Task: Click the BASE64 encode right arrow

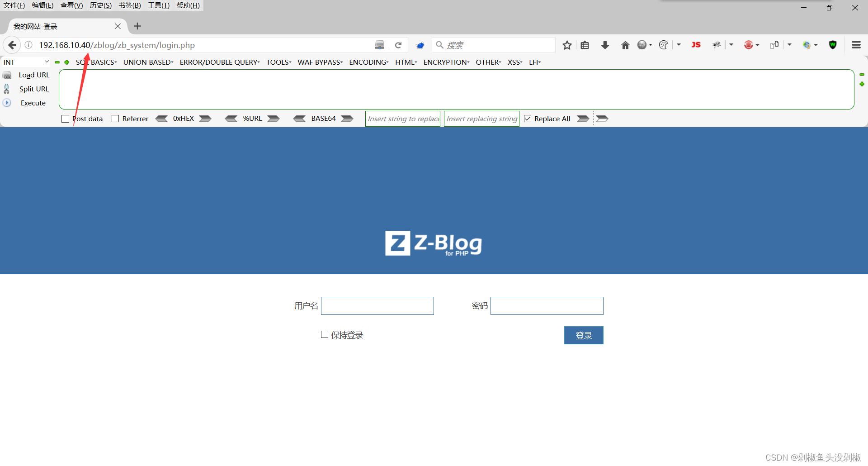Action: coord(347,119)
